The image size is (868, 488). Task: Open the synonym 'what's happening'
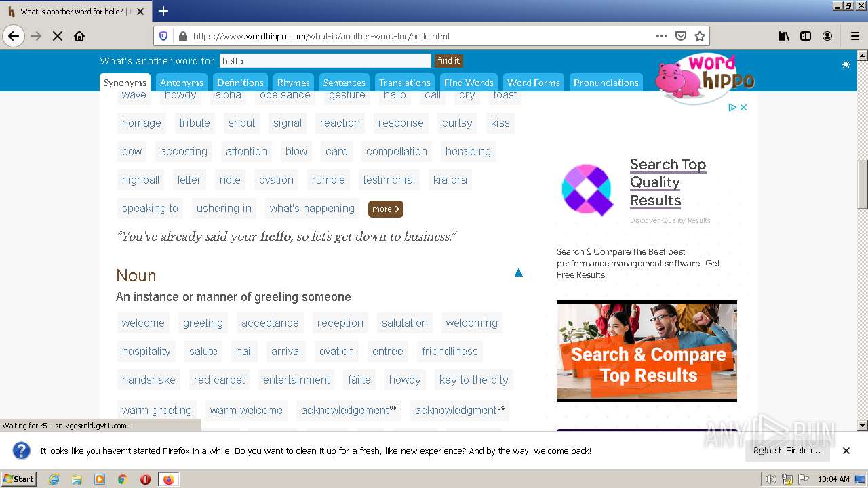click(x=312, y=208)
